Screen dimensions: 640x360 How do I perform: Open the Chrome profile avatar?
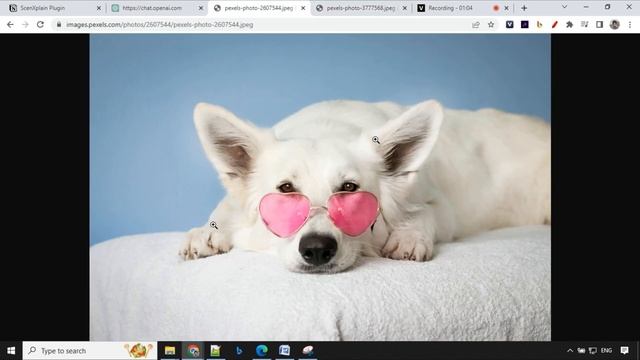tap(615, 25)
